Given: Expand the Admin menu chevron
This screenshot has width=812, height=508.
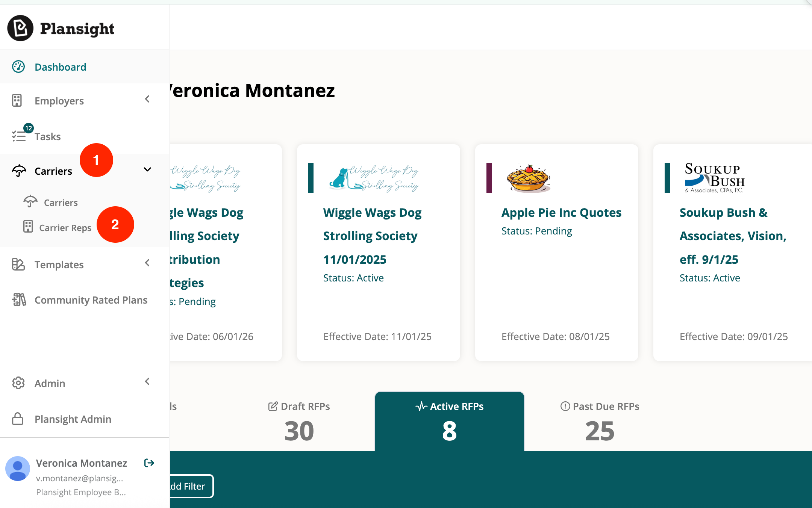Looking at the screenshot, I should 147,382.
